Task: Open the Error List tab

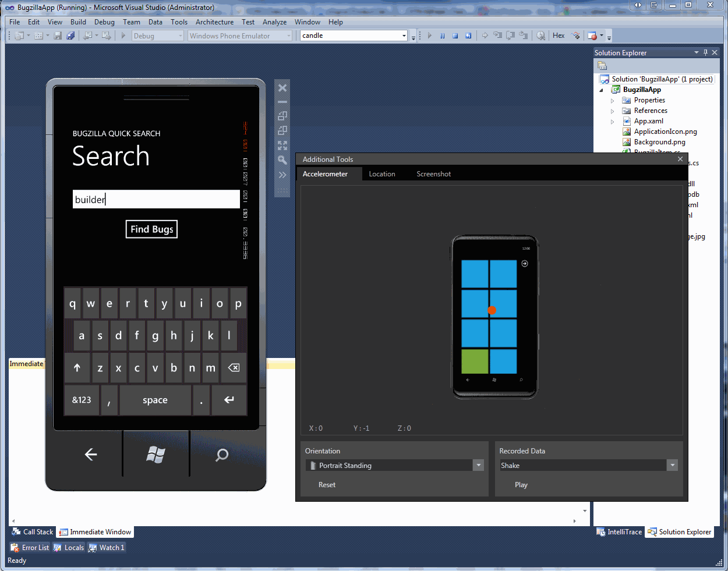Action: (x=30, y=548)
